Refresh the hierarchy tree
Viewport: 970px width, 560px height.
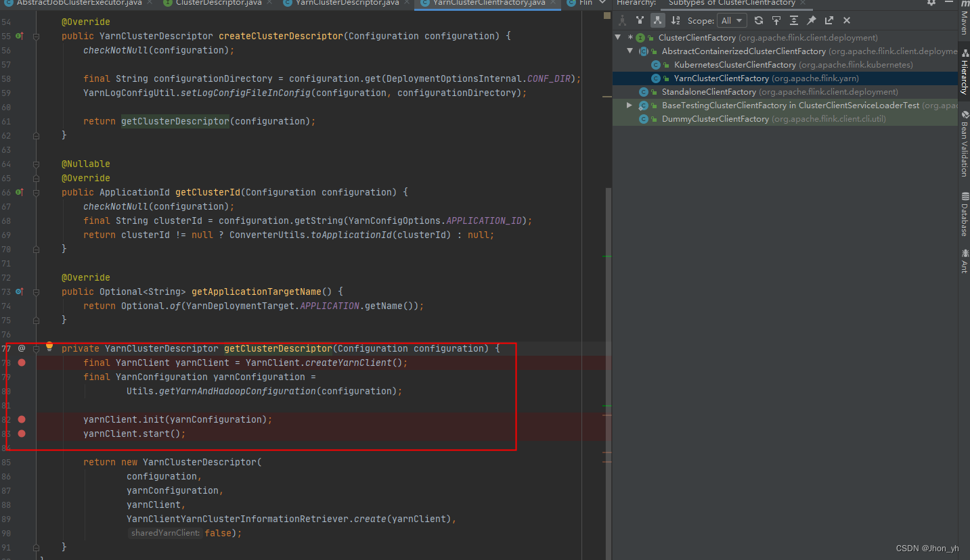click(x=759, y=20)
